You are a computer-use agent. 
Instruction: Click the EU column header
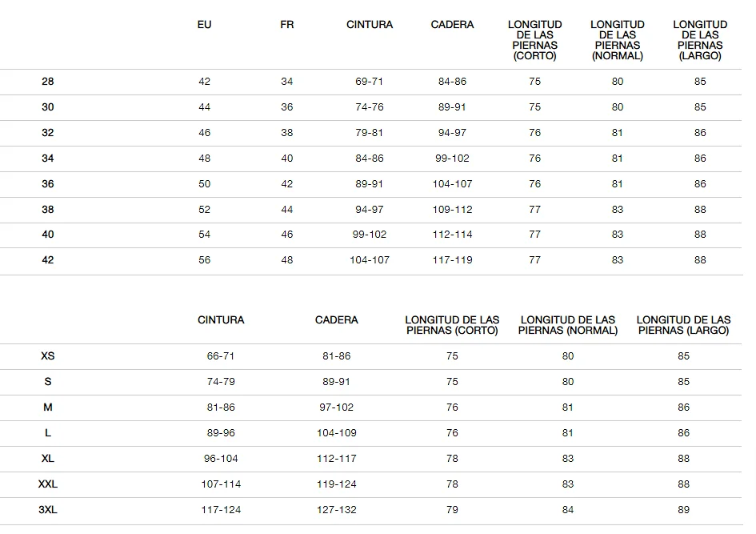(205, 25)
